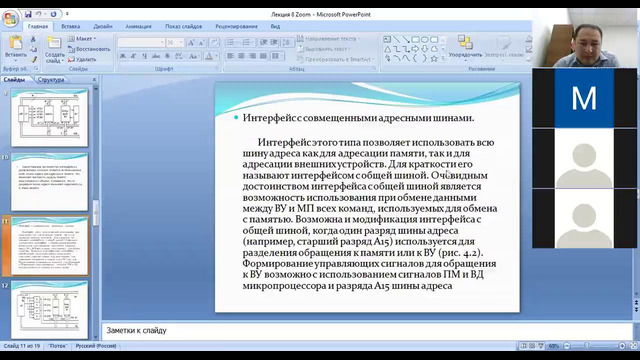Image resolution: width=640 pixels, height=360 pixels.
Task: Switch to the Вид ribbon tab
Action: [275, 26]
